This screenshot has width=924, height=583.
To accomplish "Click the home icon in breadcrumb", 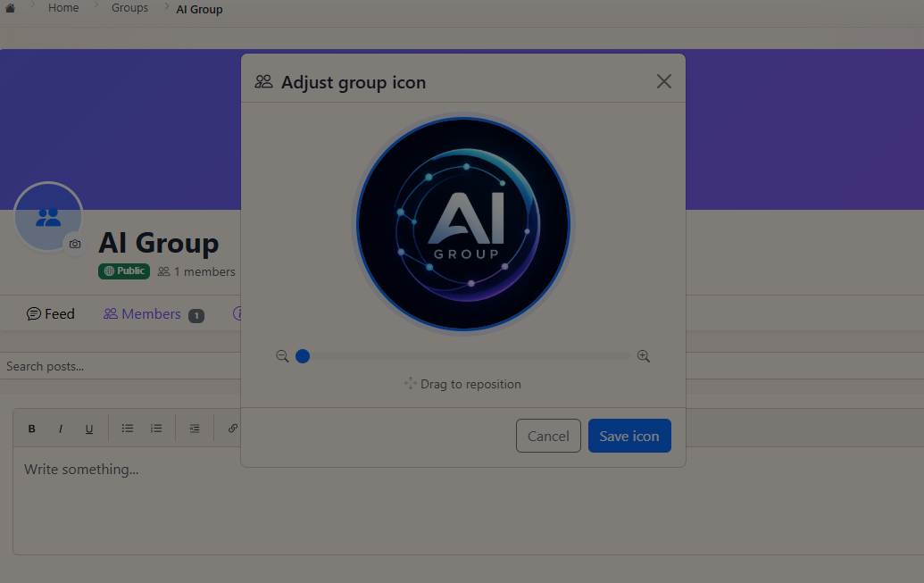I will click(10, 9).
